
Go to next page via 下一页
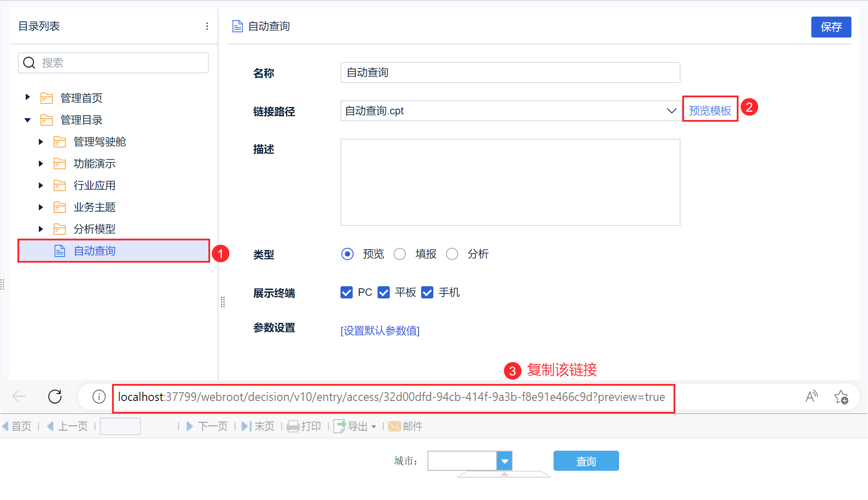click(207, 426)
